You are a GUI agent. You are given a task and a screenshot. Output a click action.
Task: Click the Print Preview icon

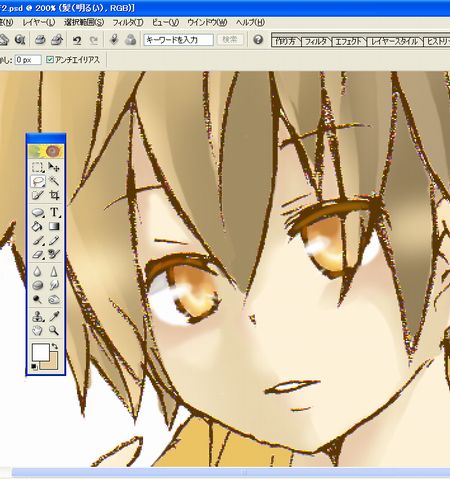[57, 40]
